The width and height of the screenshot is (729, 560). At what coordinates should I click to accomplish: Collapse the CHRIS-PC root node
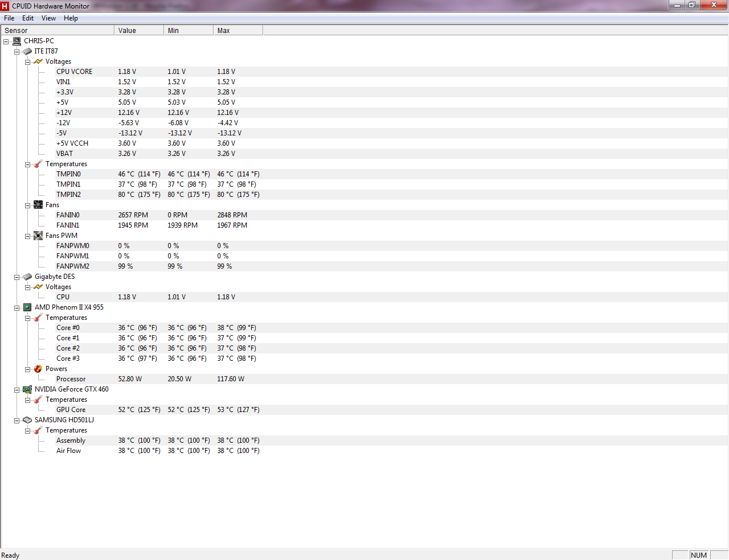coord(6,42)
